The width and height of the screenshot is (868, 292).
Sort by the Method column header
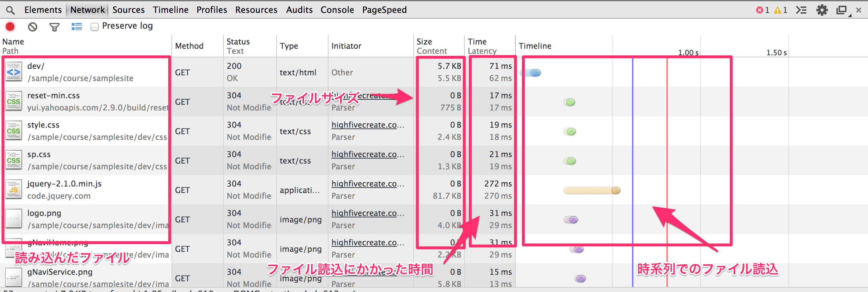click(x=198, y=46)
